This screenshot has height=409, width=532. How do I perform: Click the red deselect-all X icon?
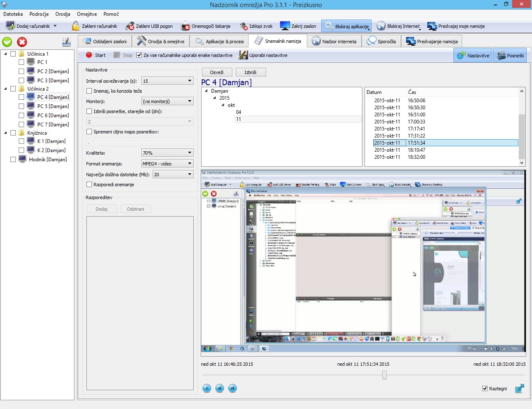pyautogui.click(x=22, y=42)
